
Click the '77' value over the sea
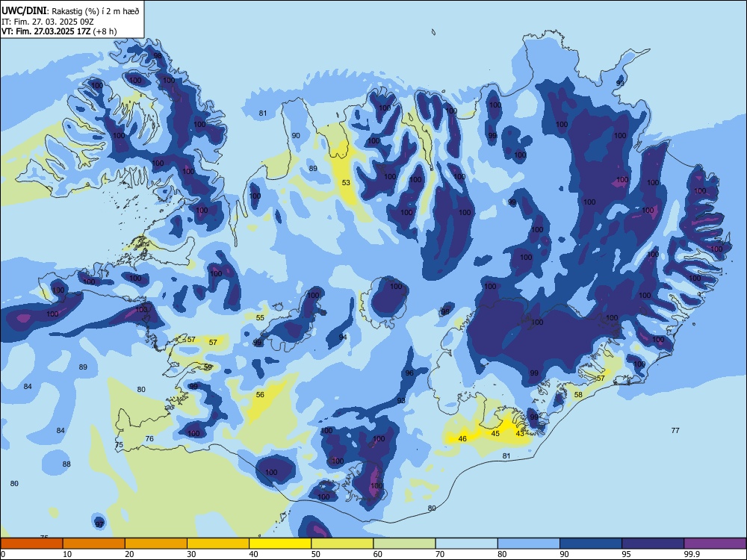pyautogui.click(x=675, y=431)
